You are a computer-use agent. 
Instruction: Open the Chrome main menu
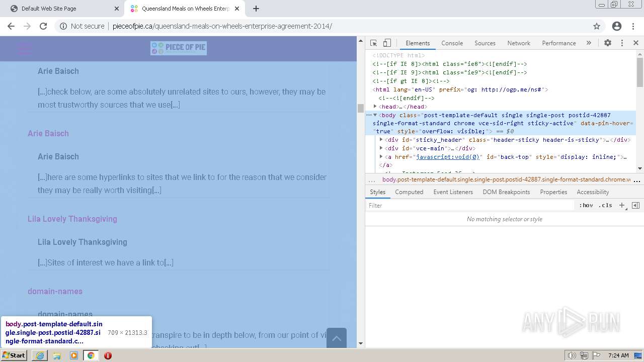pyautogui.click(x=633, y=26)
